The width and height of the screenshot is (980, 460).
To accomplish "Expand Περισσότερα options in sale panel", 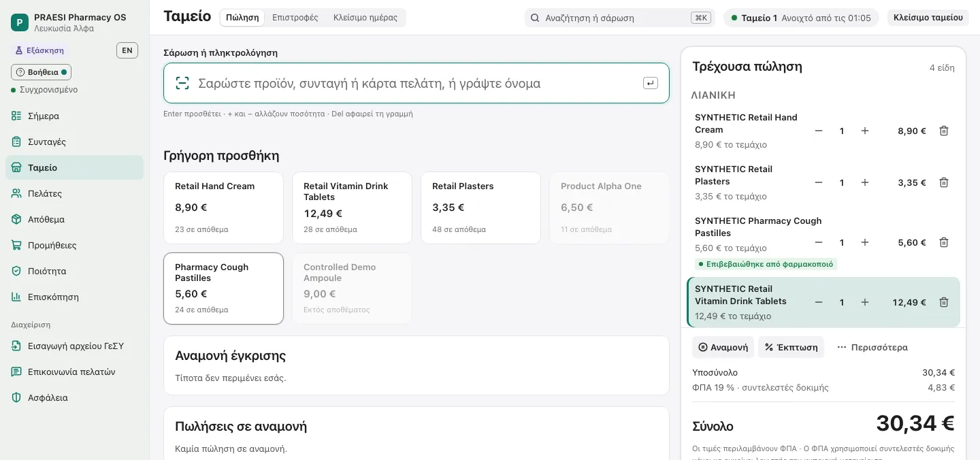I will 872,347.
